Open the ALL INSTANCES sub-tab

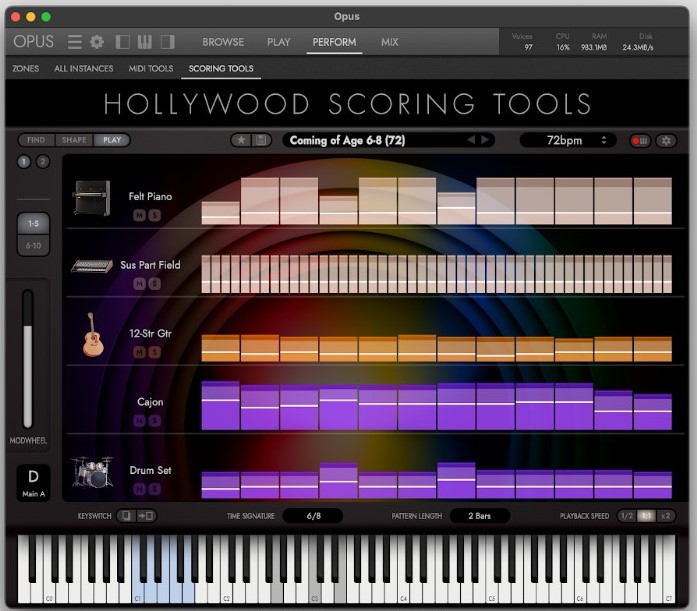point(84,68)
